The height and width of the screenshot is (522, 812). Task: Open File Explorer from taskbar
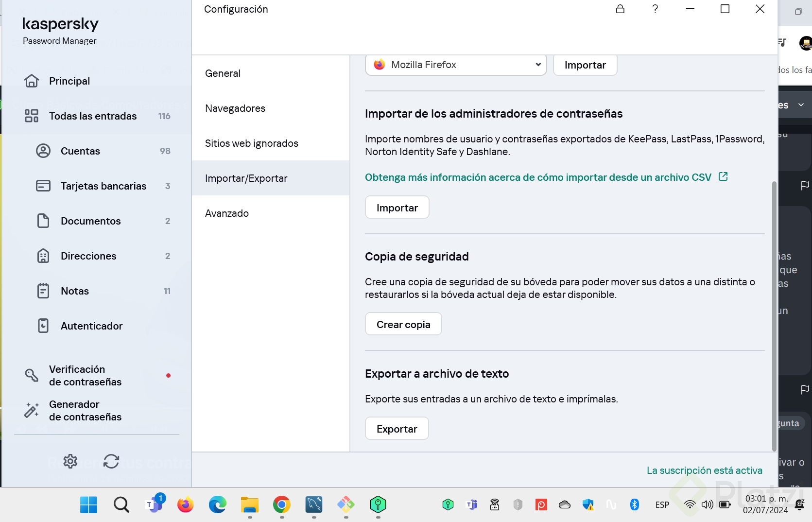[250, 505]
